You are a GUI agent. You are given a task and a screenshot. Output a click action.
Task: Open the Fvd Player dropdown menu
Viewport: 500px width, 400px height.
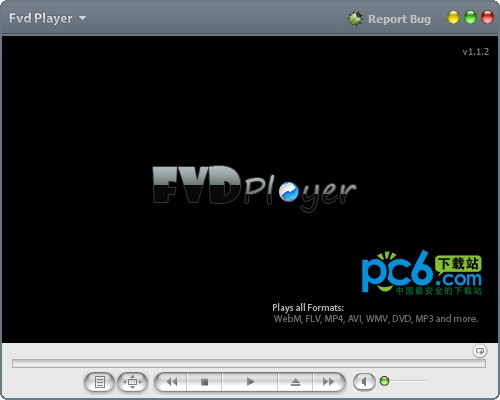point(47,18)
